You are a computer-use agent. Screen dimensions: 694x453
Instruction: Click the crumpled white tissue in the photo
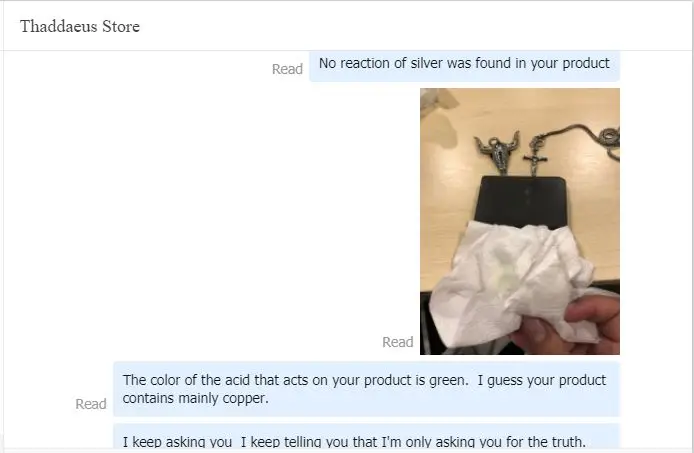(509, 283)
